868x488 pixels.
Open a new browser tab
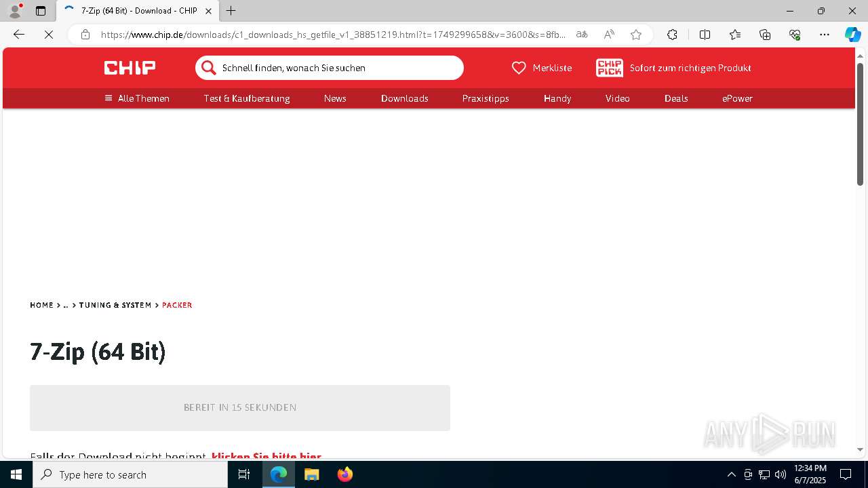click(231, 11)
